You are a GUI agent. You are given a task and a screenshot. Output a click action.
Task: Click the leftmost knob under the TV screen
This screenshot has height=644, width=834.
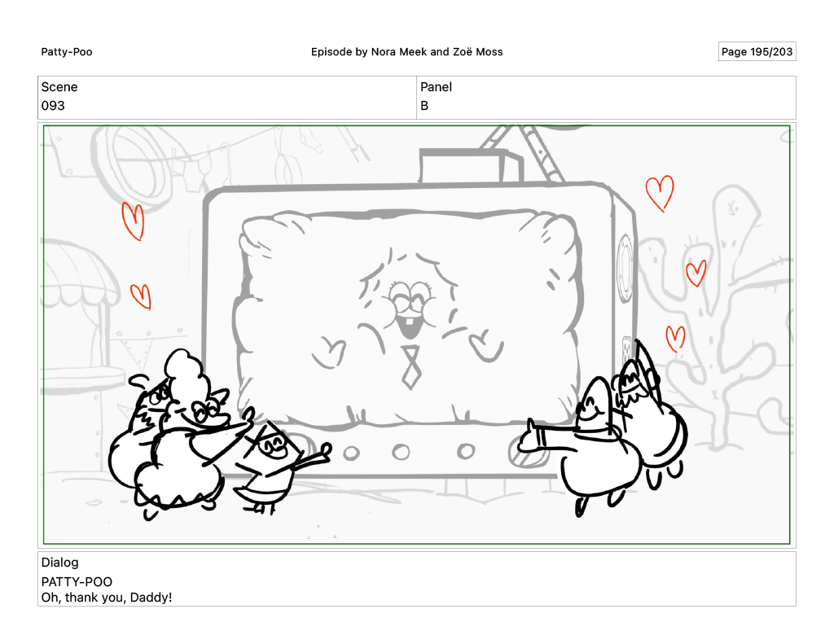pyautogui.click(x=352, y=452)
